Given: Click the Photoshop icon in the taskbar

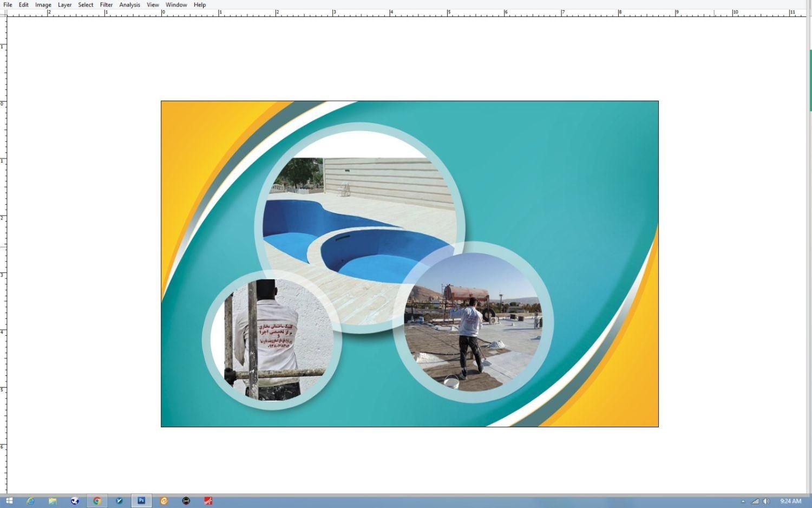Looking at the screenshot, I should (x=141, y=501).
